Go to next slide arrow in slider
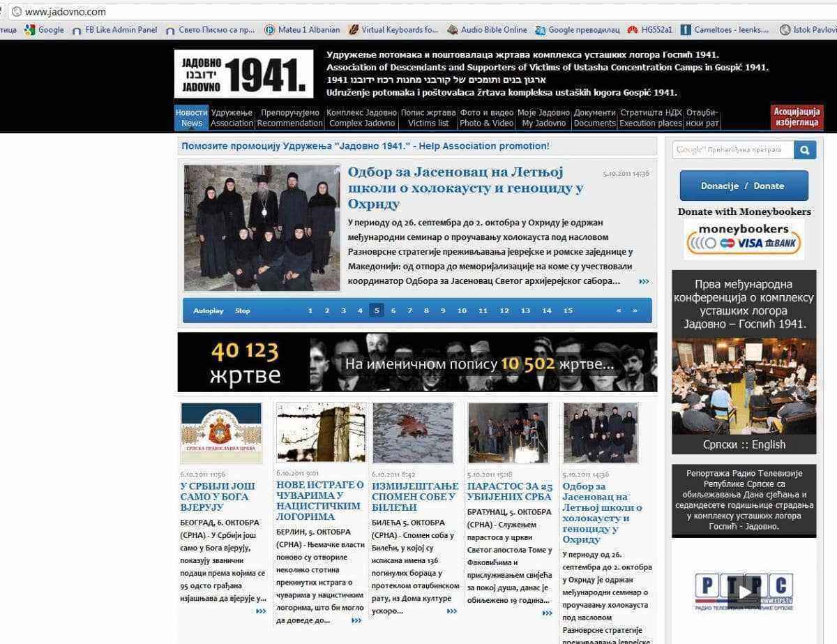This screenshot has height=644, width=837. coord(635,310)
